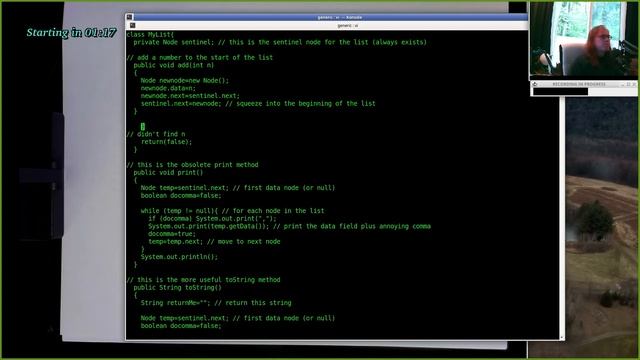This screenshot has height=360, width=640.
Task: Click the webcam video thumbnail
Action: (584, 39)
